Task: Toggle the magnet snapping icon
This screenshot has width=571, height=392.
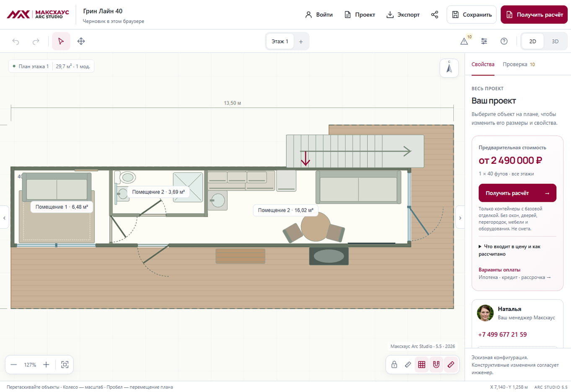Action: pyautogui.click(x=436, y=364)
